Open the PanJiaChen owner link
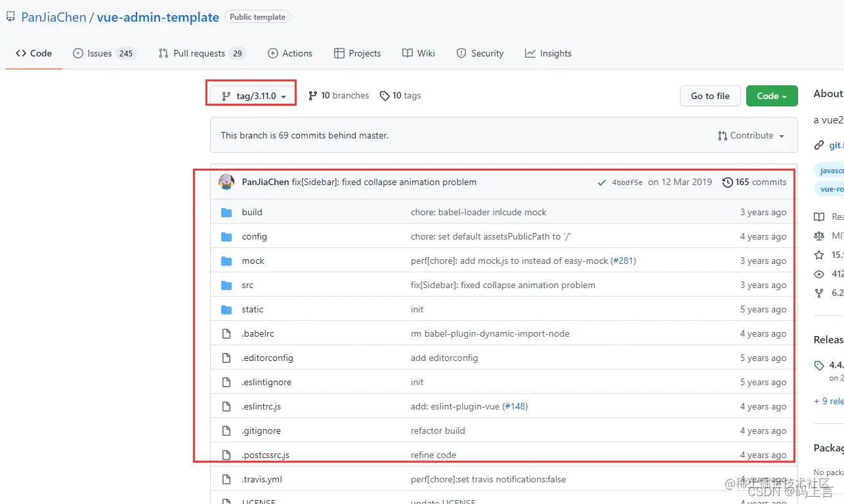This screenshot has width=844, height=504. [54, 17]
